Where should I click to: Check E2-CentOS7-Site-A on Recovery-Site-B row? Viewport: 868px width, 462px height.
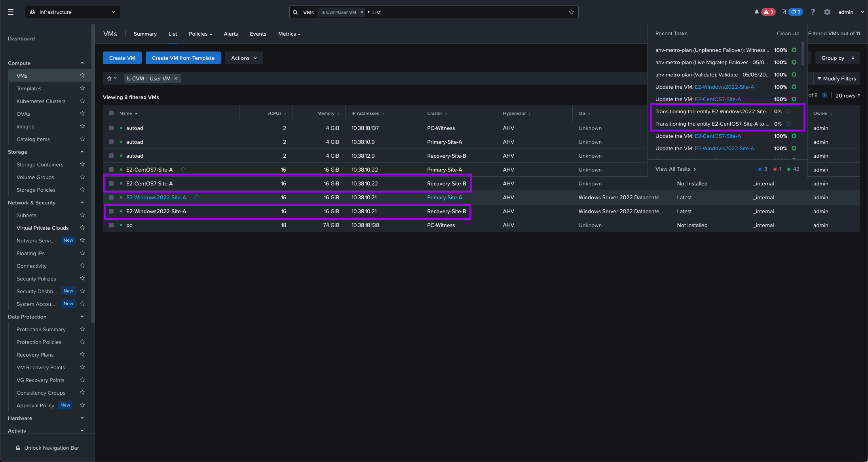click(x=111, y=183)
